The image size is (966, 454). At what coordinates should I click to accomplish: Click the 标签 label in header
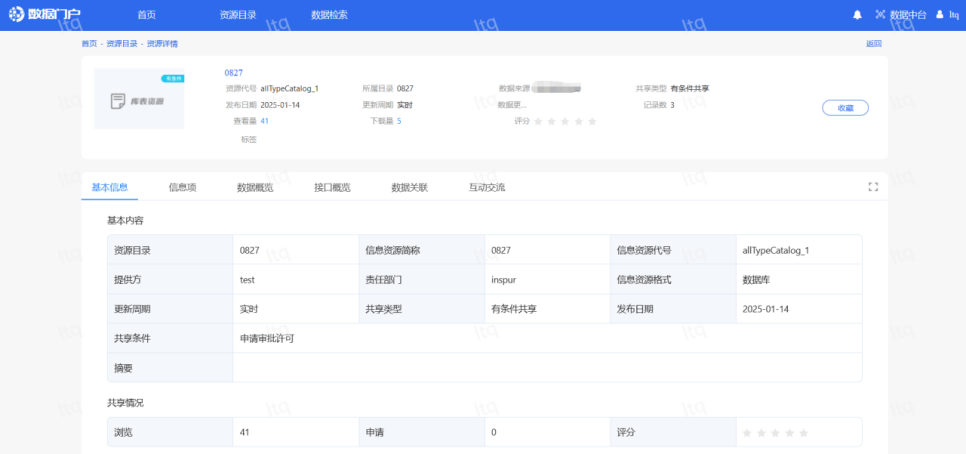pos(249,139)
